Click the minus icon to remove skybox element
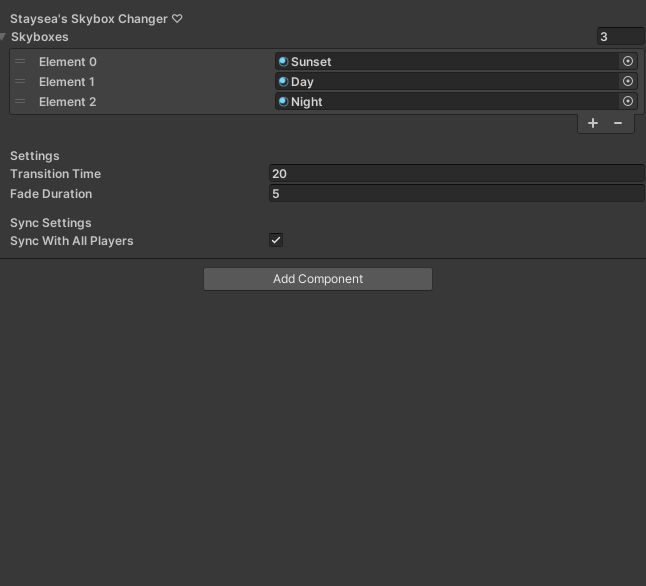 pos(618,123)
